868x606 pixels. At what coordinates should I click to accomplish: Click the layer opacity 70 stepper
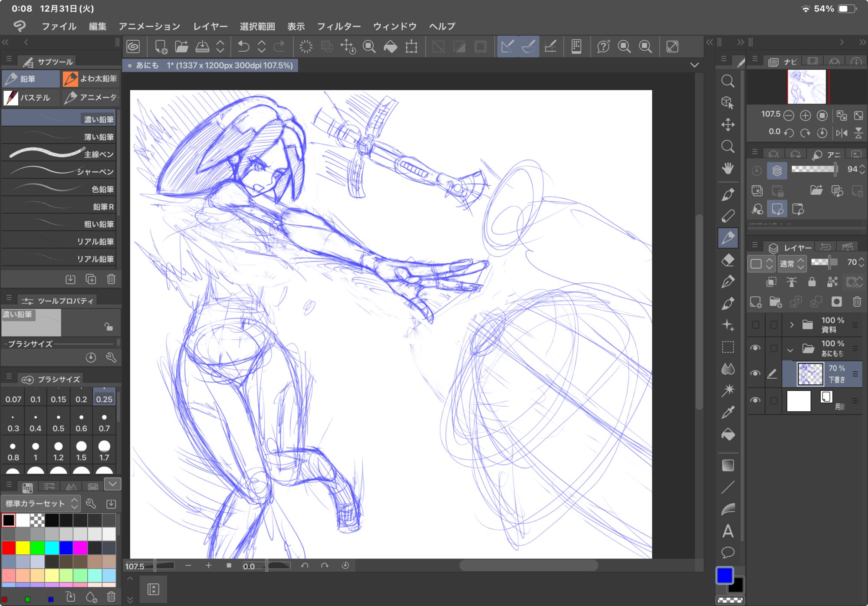(861, 262)
